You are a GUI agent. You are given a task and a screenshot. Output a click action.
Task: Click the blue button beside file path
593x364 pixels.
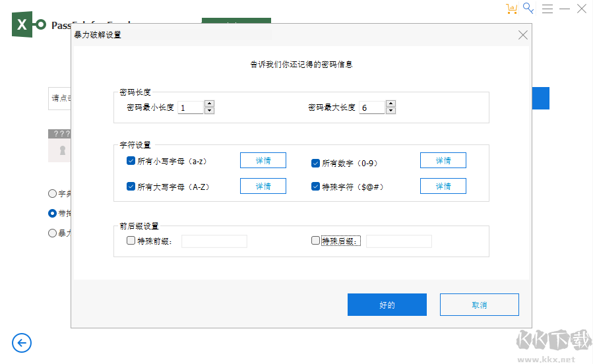click(x=541, y=98)
